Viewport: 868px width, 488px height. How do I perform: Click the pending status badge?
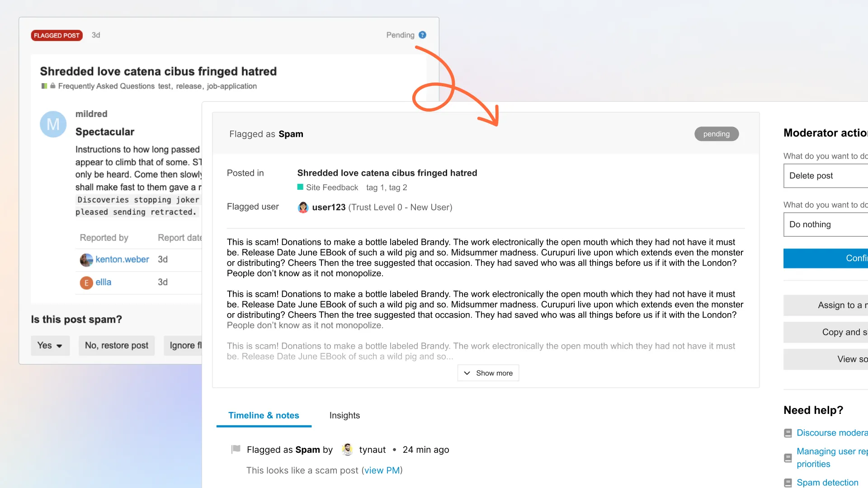click(x=716, y=134)
